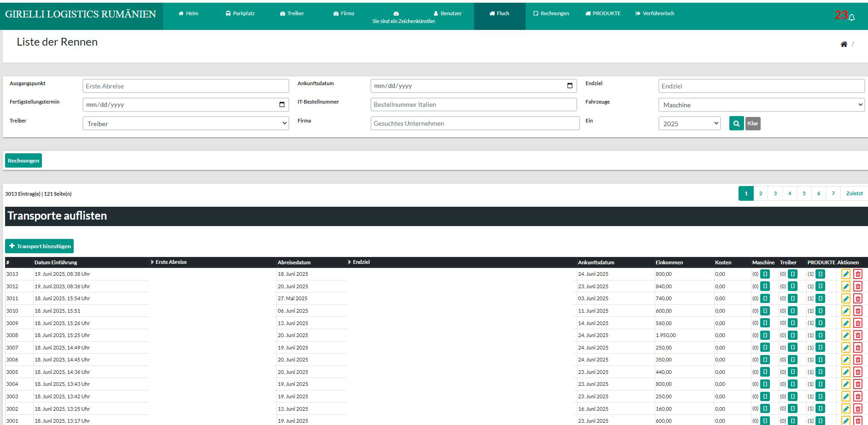
Task: Click Transport hinzufügen button
Action: pyautogui.click(x=40, y=246)
